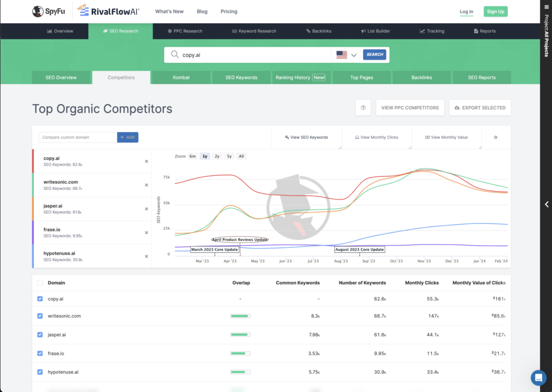Open chart settings gear icon
This screenshot has width=552, height=392.
click(495, 137)
